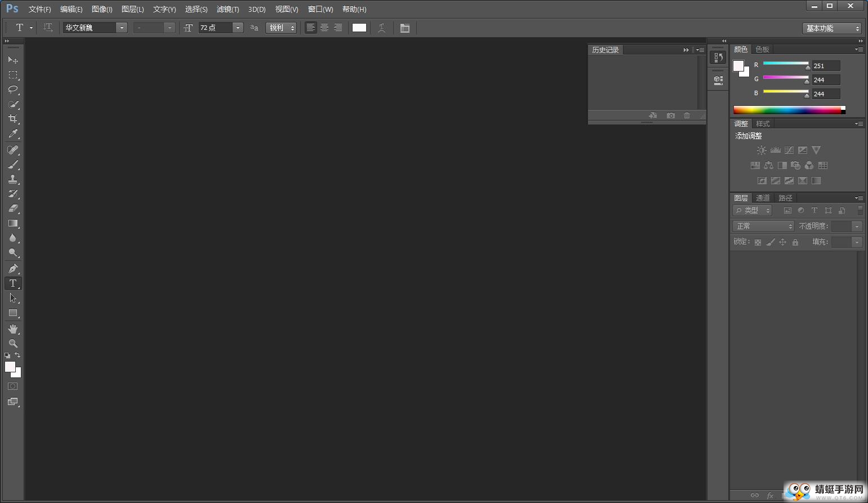Image resolution: width=868 pixels, height=503 pixels.
Task: Toggle lock all for layer
Action: (x=795, y=242)
